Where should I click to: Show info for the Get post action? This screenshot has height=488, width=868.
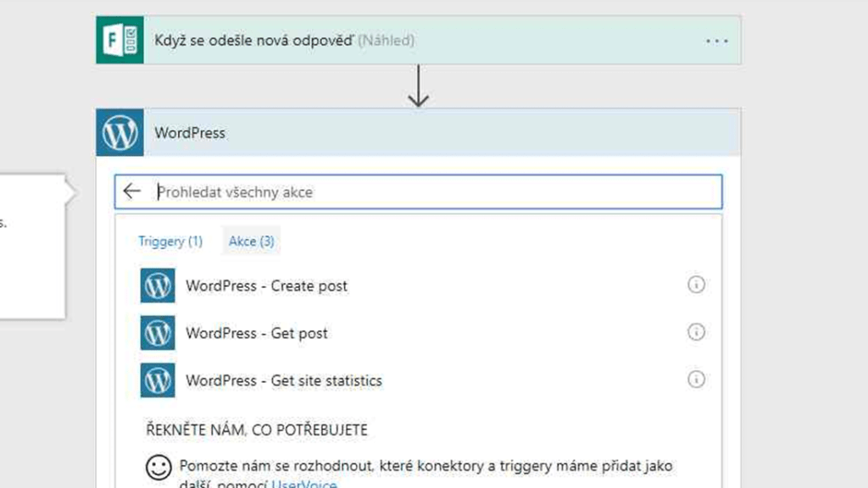696,333
